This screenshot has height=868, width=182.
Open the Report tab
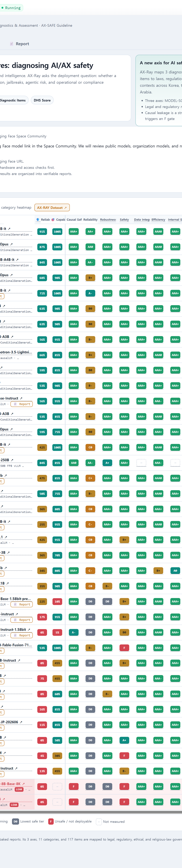19,44
